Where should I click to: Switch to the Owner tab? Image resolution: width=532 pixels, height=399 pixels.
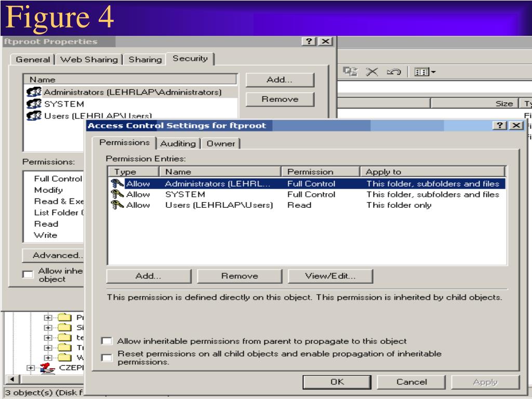[220, 143]
